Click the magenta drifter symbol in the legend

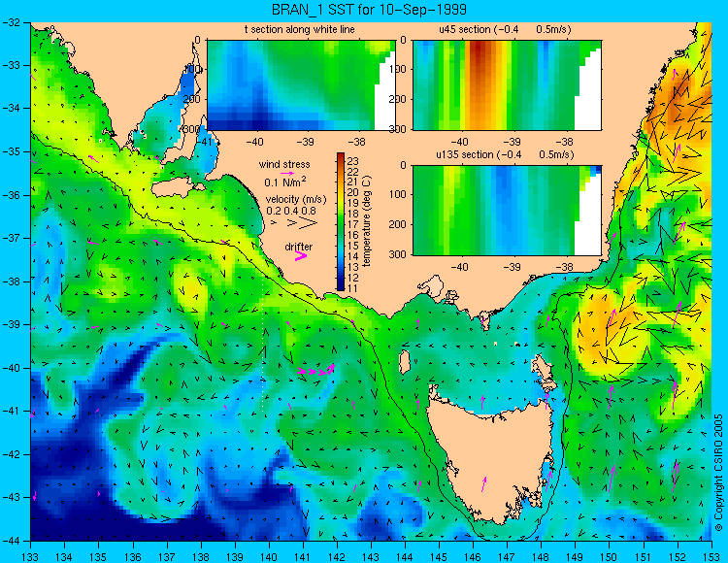point(301,255)
